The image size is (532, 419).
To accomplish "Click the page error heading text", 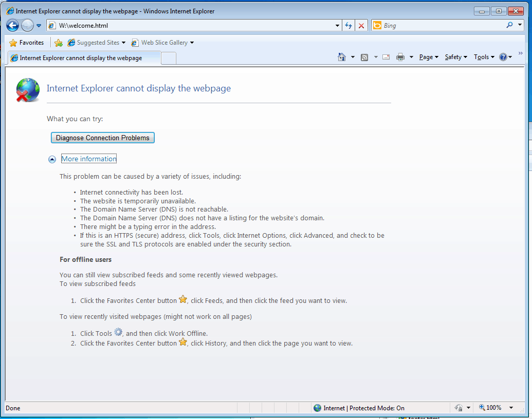I will click(138, 88).
